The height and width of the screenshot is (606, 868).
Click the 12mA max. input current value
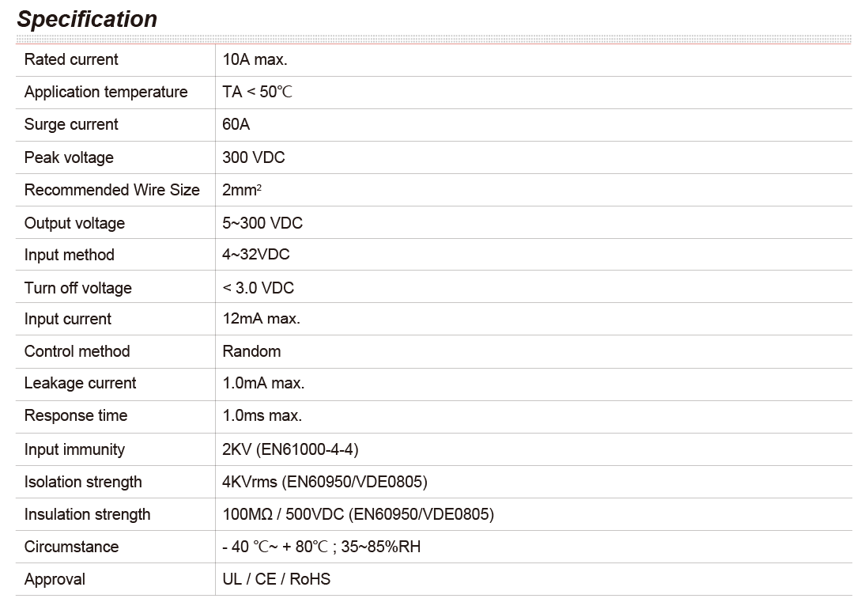pyautogui.click(x=261, y=319)
